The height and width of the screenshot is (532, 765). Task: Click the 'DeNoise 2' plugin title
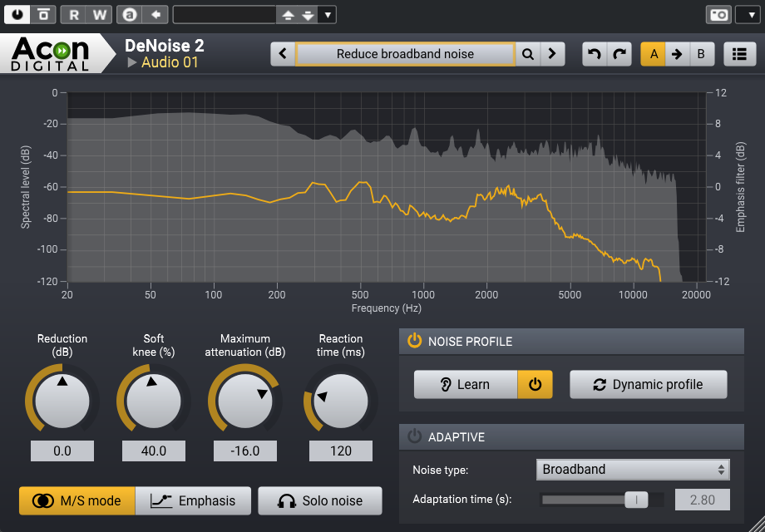(165, 46)
